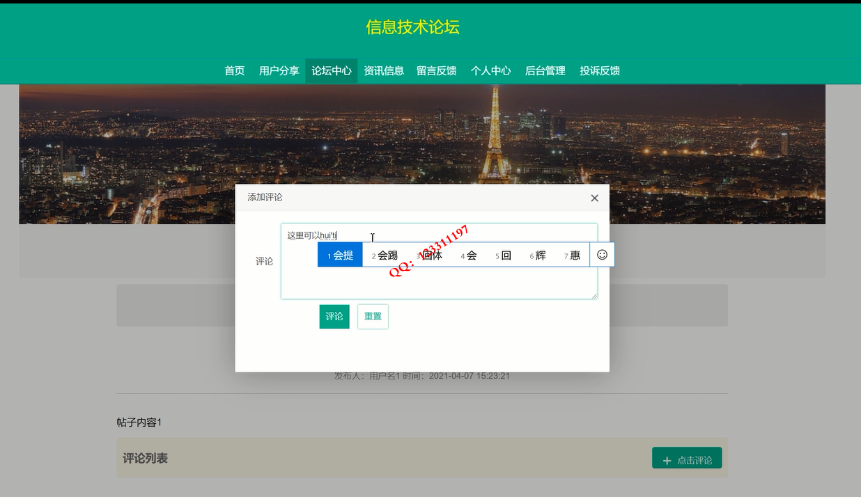Open 资讯信息 in the navigation

tap(384, 71)
